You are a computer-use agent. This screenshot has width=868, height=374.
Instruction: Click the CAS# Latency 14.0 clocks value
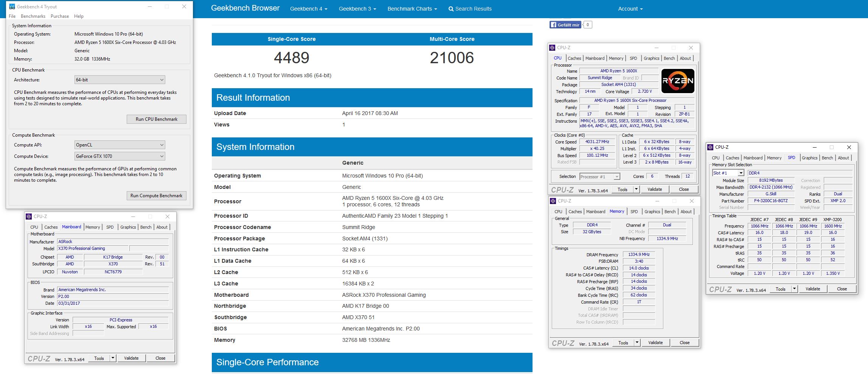pos(639,268)
